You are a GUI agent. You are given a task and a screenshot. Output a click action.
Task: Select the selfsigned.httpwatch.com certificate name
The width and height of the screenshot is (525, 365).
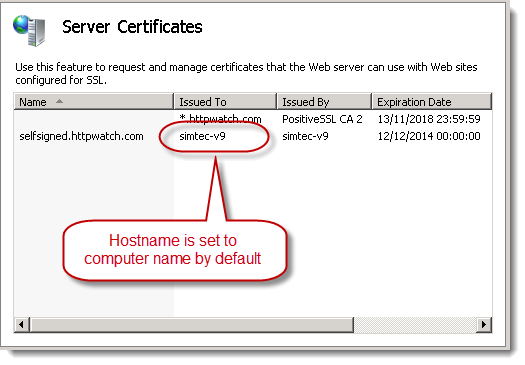pos(81,136)
